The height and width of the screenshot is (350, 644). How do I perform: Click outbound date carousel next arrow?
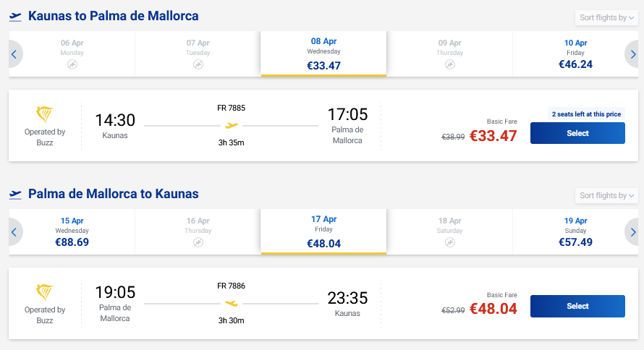point(632,54)
